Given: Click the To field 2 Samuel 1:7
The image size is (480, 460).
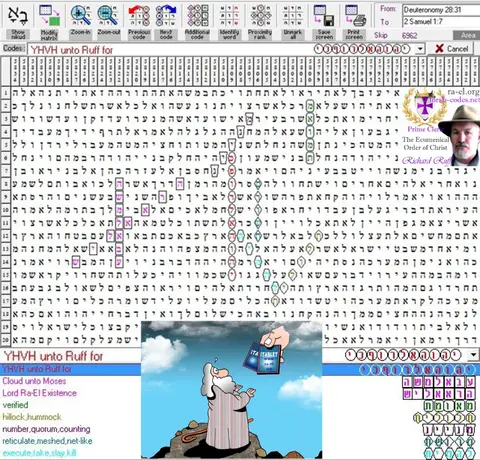Looking at the screenshot, I should coord(441,22).
